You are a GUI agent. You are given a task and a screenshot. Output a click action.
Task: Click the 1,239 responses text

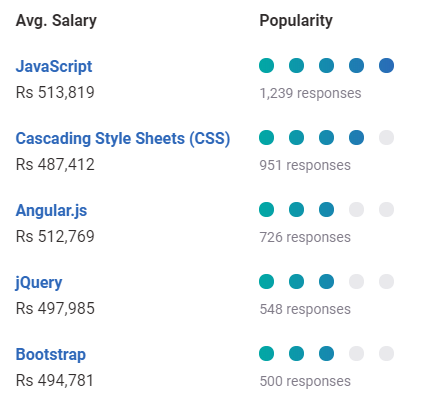310,93
